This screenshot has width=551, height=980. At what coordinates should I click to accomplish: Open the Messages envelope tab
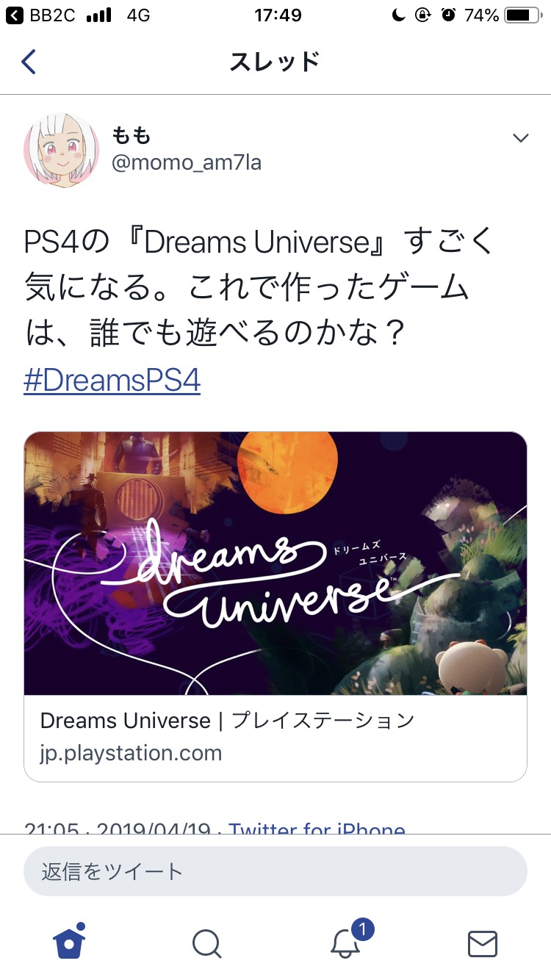(483, 944)
